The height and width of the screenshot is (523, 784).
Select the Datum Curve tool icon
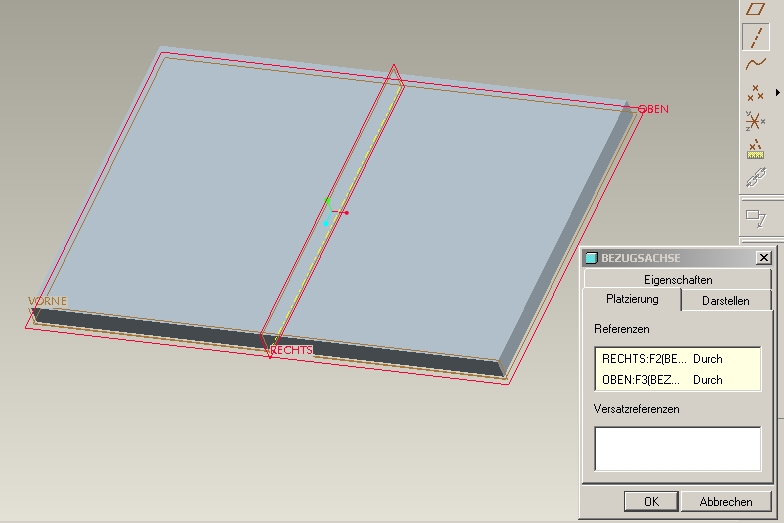pos(756,64)
